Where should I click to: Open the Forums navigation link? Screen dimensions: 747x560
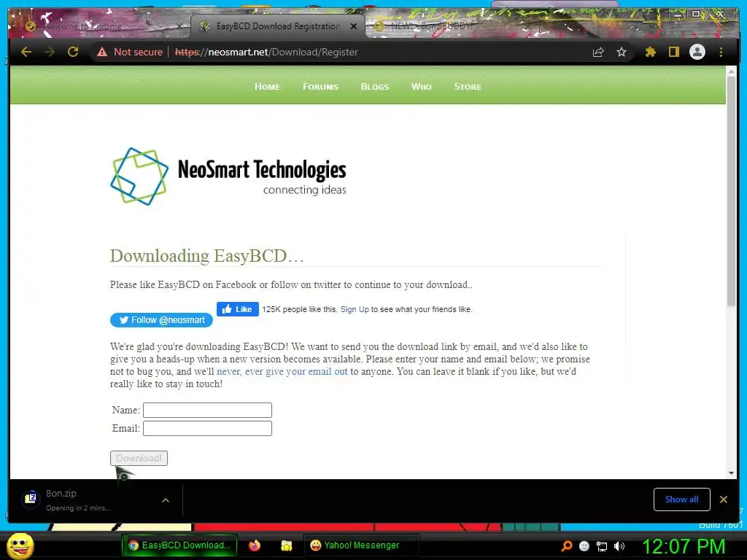(x=321, y=87)
